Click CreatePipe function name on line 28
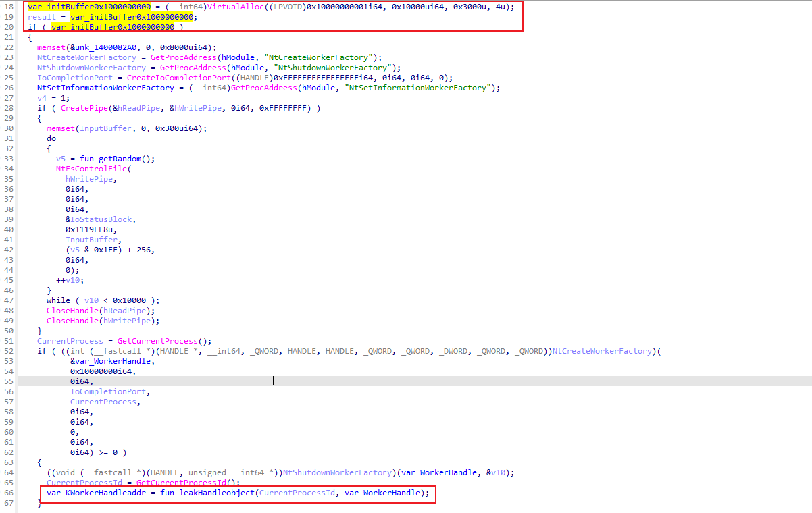 (84, 108)
